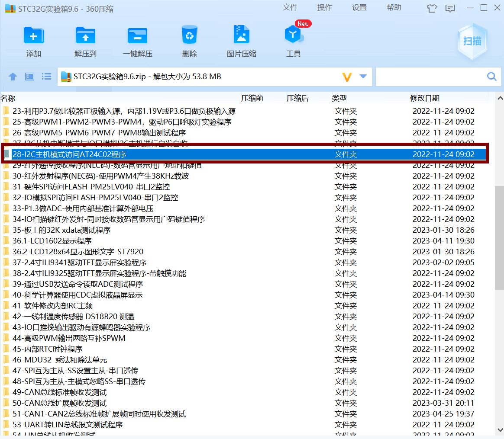Click the 解压到 (Extract to) icon

85,35
